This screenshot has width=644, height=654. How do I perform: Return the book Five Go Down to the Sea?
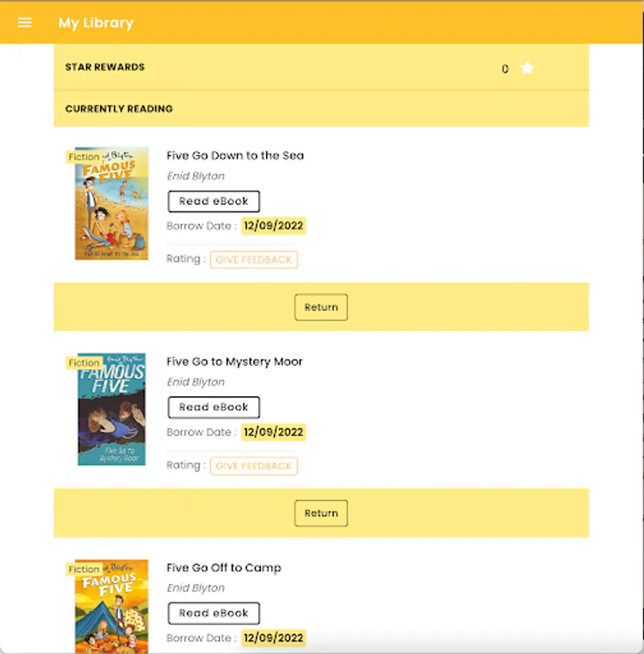tap(321, 307)
